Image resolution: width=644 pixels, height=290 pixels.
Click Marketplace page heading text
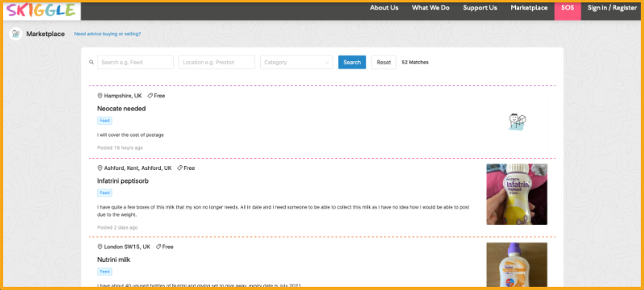pyautogui.click(x=46, y=34)
